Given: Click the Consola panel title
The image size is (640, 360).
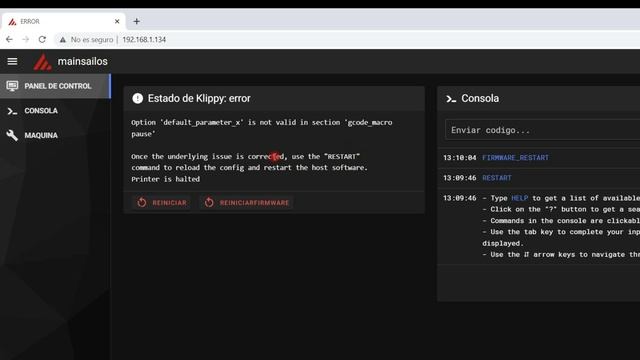Looking at the screenshot, I should tap(480, 98).
